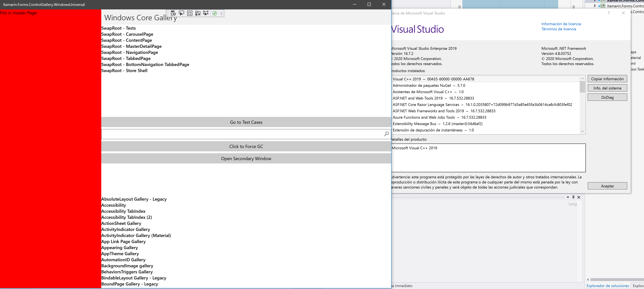Click the green hot reload status checkmark
The height and width of the screenshot is (289, 644).
(x=215, y=13)
